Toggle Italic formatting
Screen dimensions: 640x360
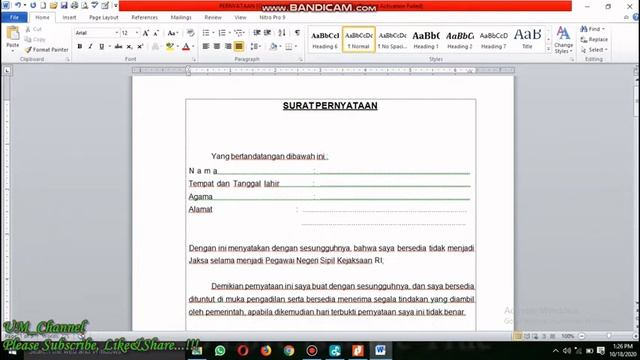(x=90, y=47)
